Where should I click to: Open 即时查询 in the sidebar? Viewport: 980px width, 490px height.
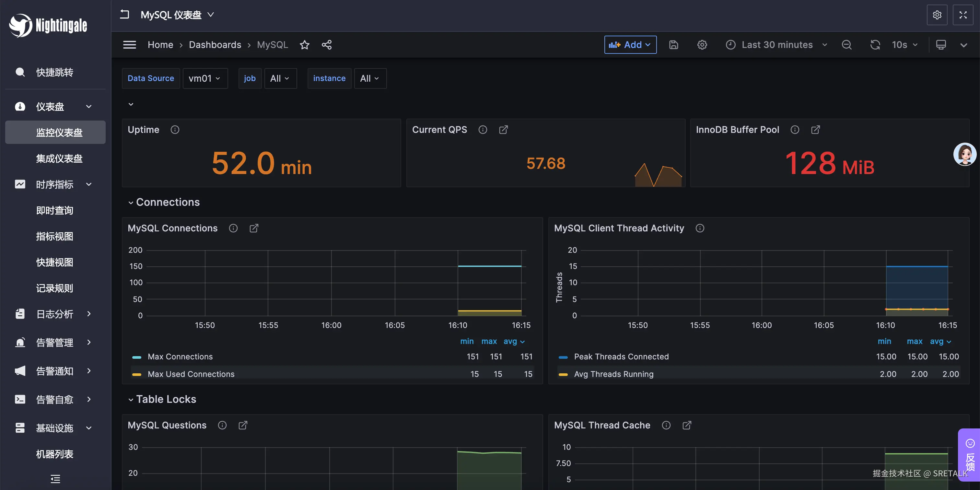tap(54, 210)
